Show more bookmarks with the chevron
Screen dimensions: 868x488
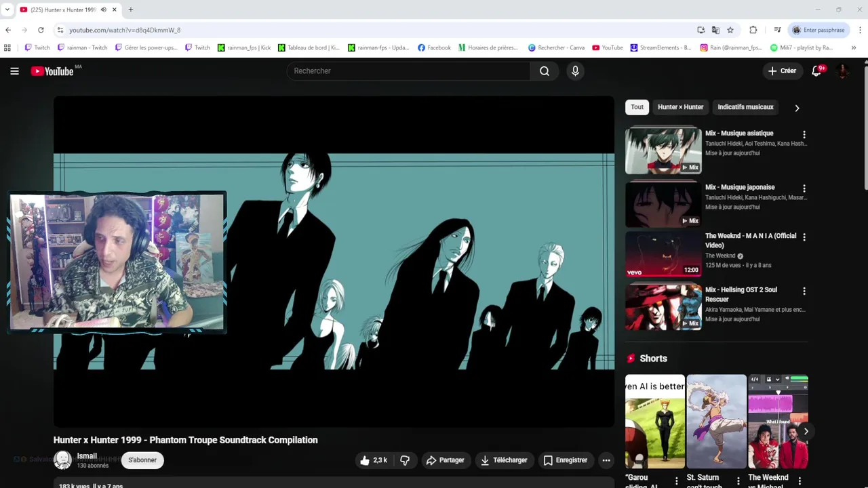[853, 47]
